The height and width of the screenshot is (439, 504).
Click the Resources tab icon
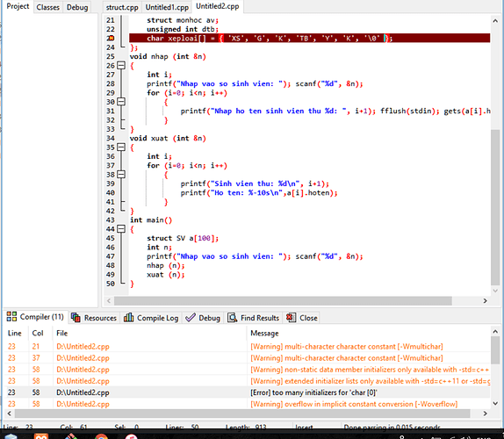[x=76, y=318]
